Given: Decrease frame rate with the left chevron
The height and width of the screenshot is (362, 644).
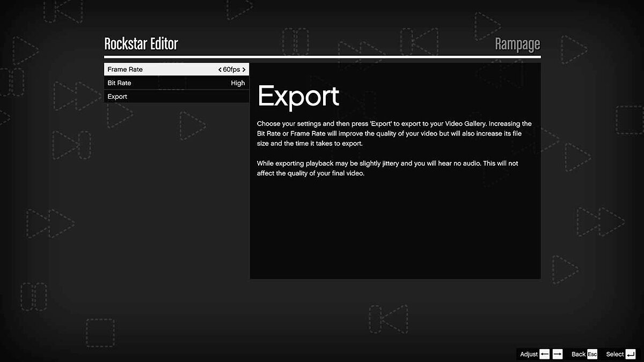Looking at the screenshot, I should coord(220,70).
